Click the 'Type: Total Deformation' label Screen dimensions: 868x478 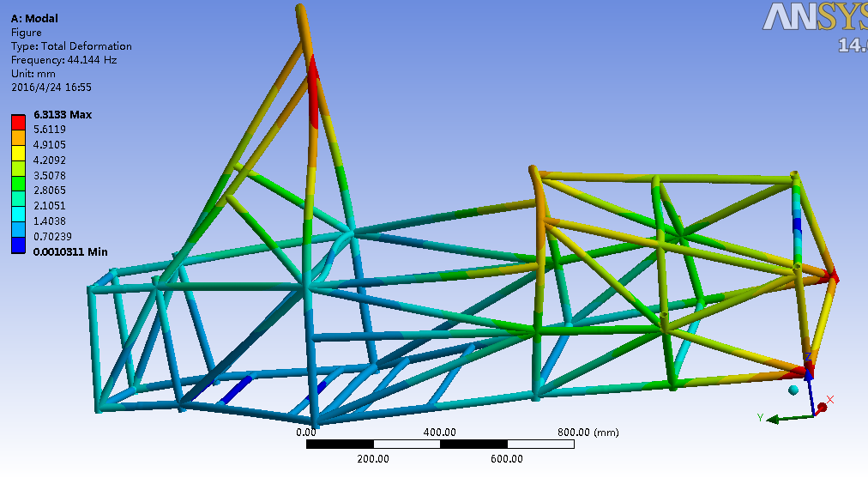[71, 46]
